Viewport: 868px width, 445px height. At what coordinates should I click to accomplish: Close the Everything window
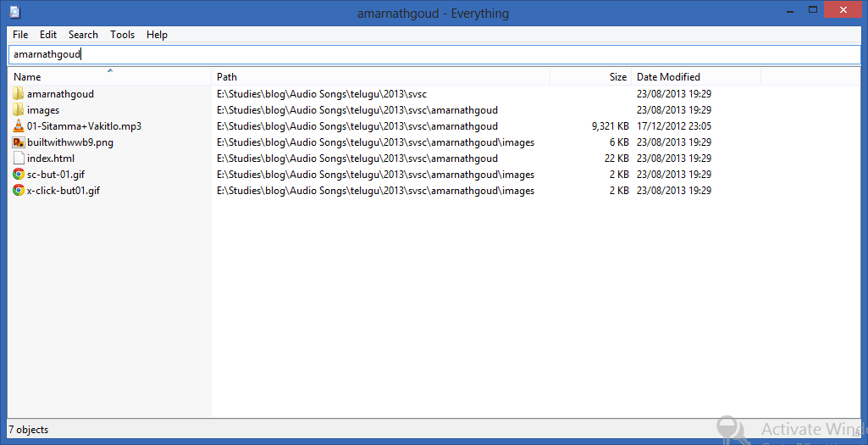click(x=843, y=9)
